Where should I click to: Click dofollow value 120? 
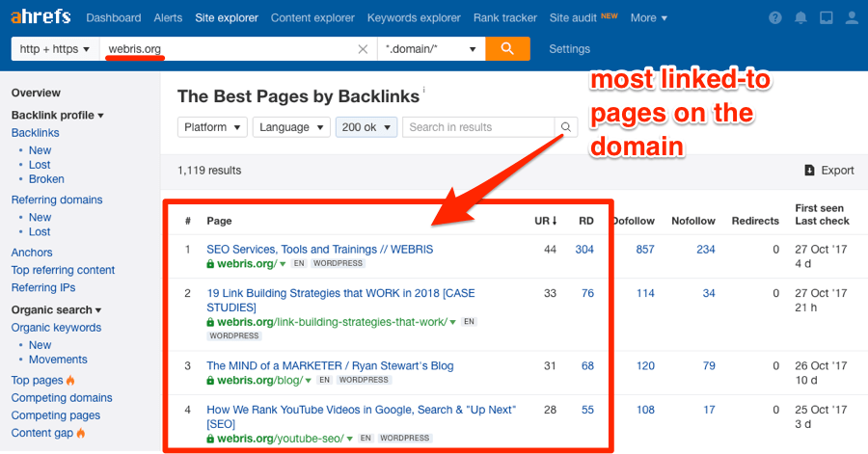(x=645, y=365)
